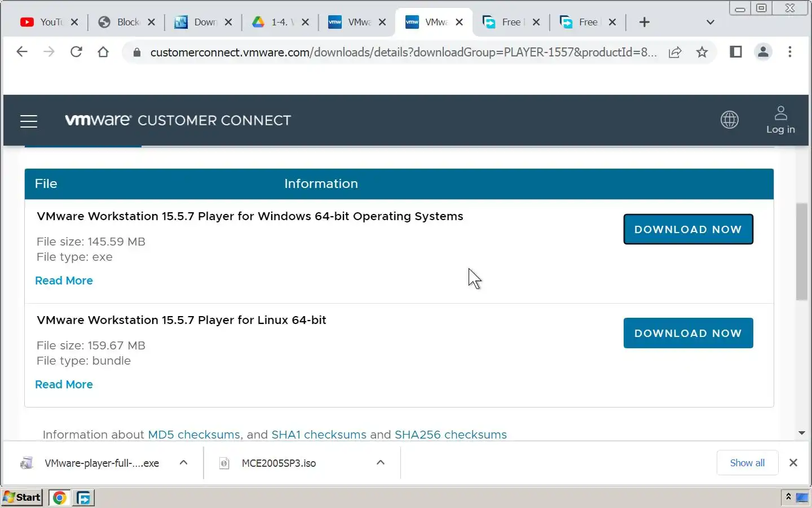Open VMware-player-full exe download options
The image size is (812, 508).
(x=183, y=463)
